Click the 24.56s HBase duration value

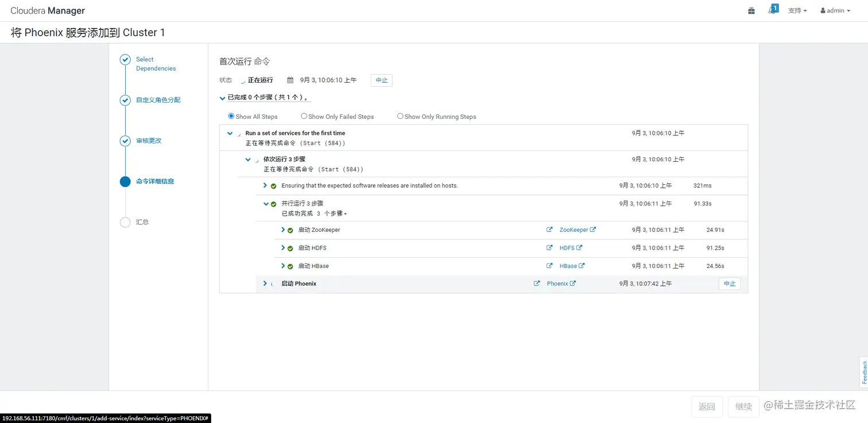pyautogui.click(x=715, y=266)
